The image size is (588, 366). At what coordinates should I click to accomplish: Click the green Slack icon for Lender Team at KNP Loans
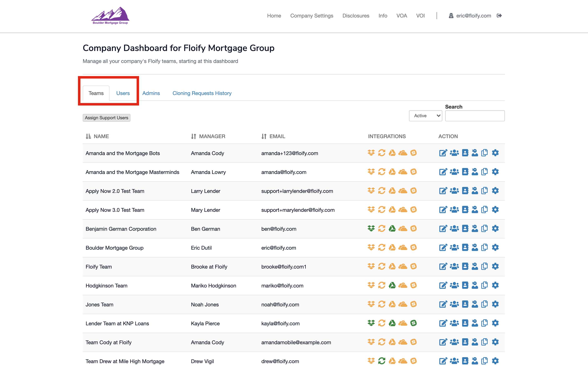pos(413,323)
